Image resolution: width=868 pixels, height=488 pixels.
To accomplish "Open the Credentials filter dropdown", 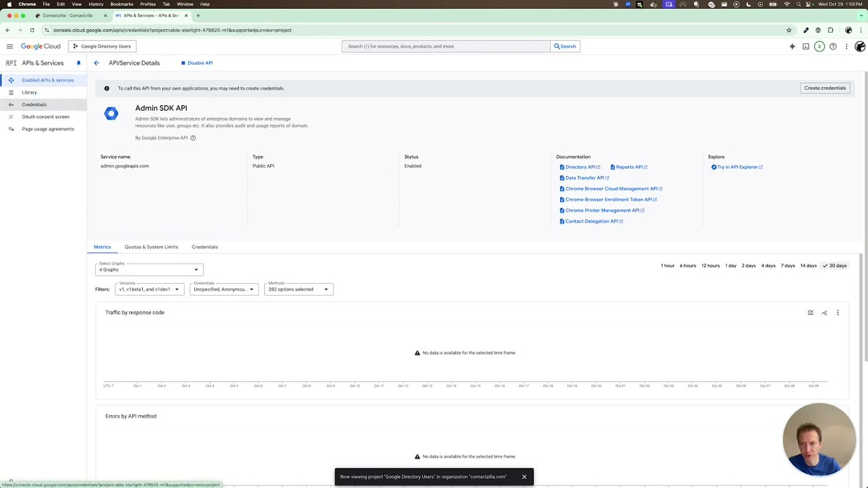I will pos(224,290).
